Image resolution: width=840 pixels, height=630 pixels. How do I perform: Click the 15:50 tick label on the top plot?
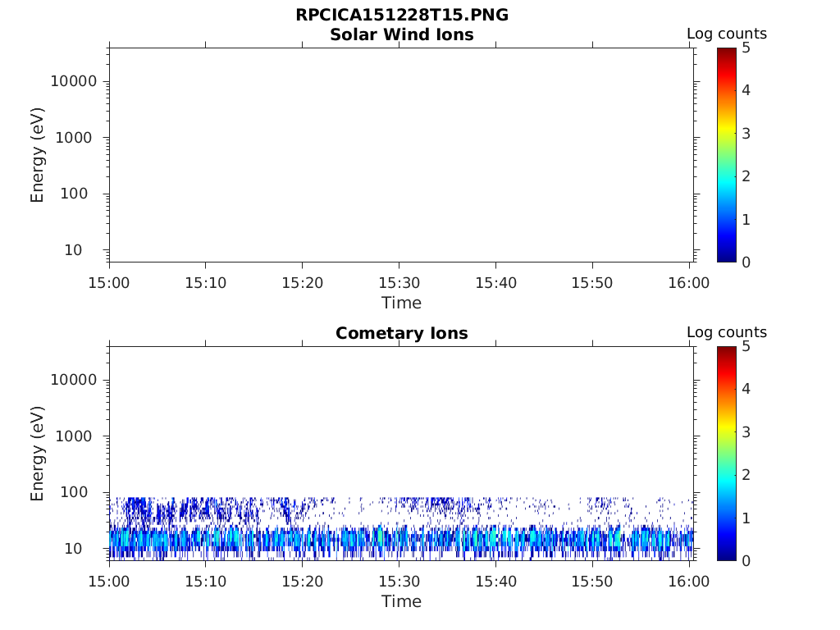coord(592,283)
